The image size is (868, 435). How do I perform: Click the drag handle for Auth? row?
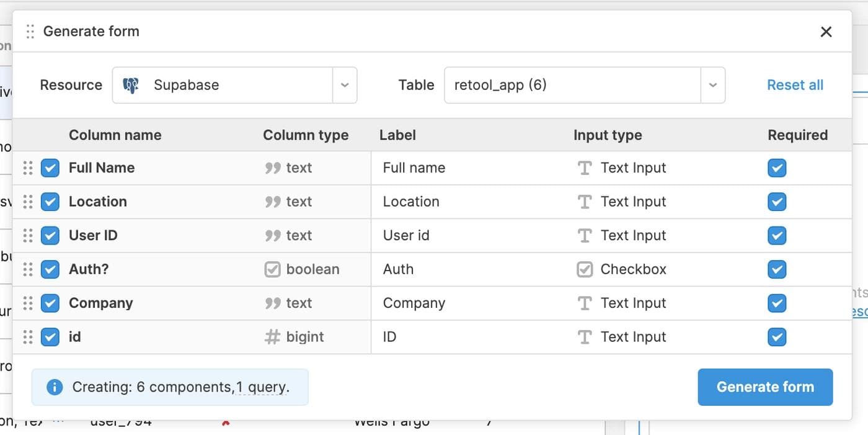tap(27, 269)
